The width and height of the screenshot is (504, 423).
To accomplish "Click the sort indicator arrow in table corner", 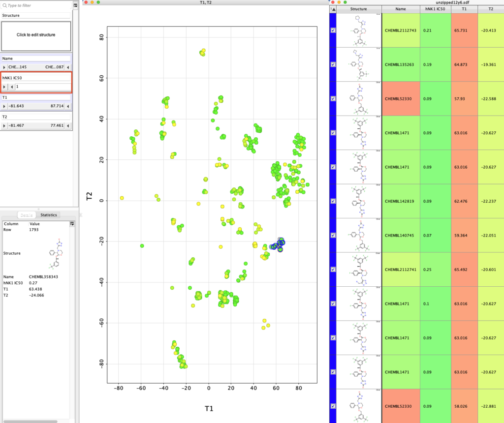I will (x=333, y=9).
